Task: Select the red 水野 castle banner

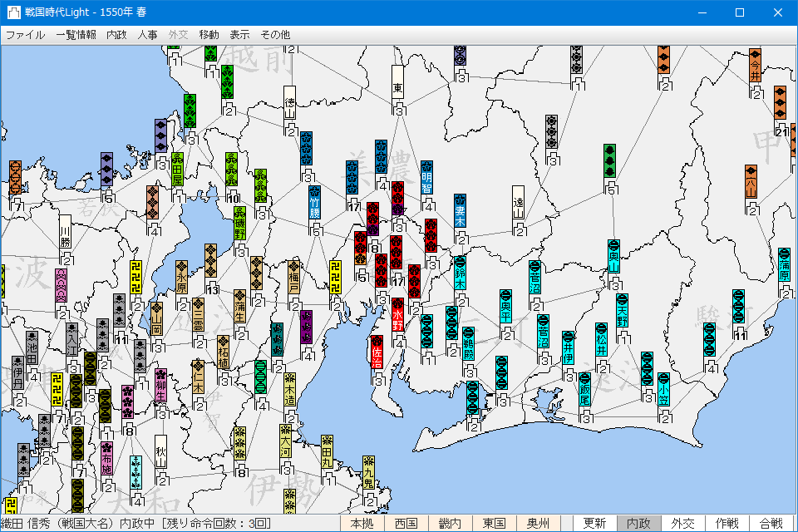Action: click(398, 314)
